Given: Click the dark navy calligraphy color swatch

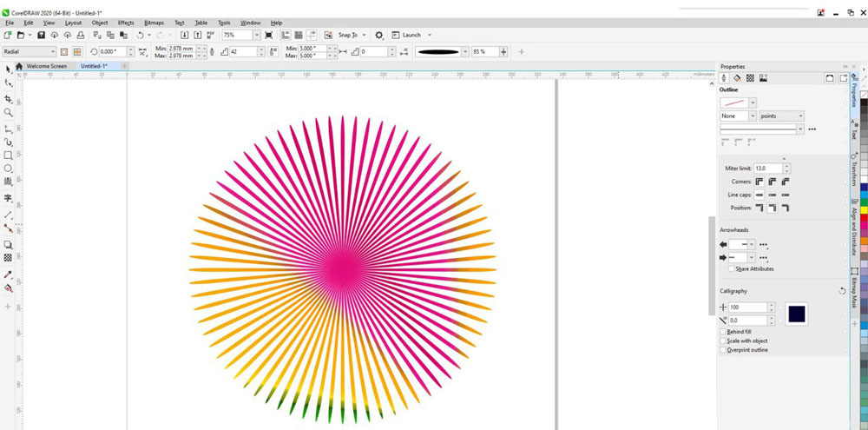Looking at the screenshot, I should 795,314.
